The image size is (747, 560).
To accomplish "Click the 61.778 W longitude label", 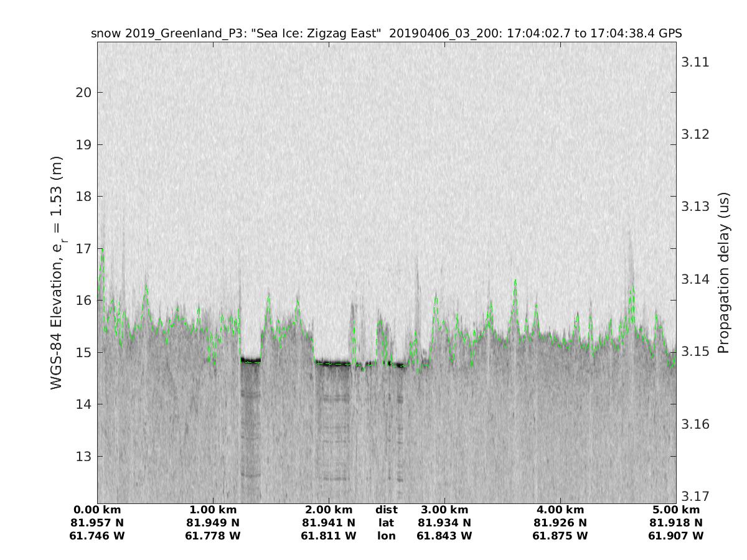I will coord(213,536).
